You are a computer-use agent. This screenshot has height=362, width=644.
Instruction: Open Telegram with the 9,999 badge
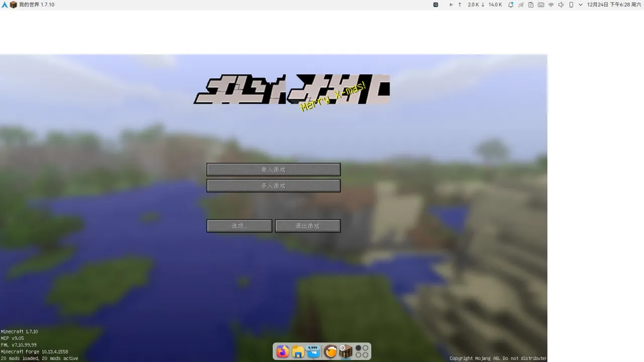(313, 351)
